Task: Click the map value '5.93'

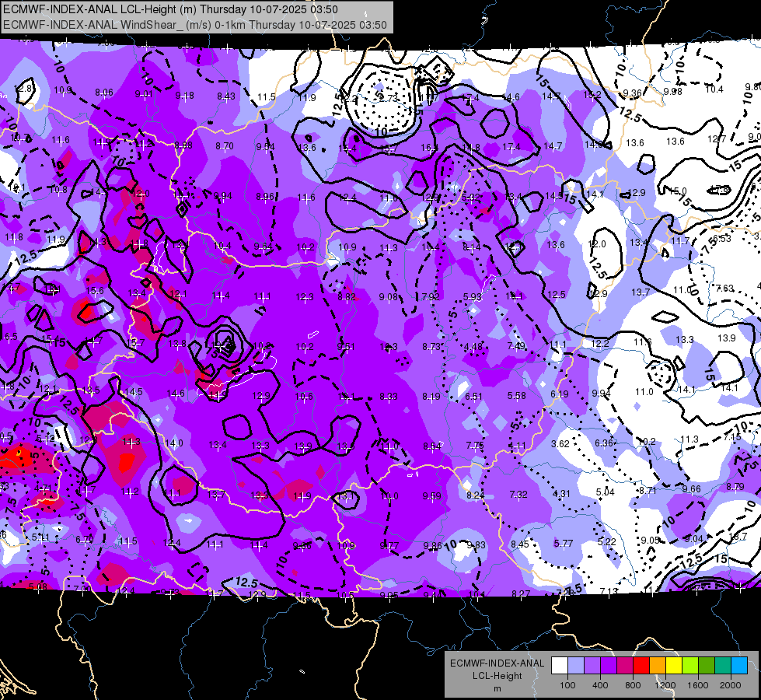Action: point(473,296)
